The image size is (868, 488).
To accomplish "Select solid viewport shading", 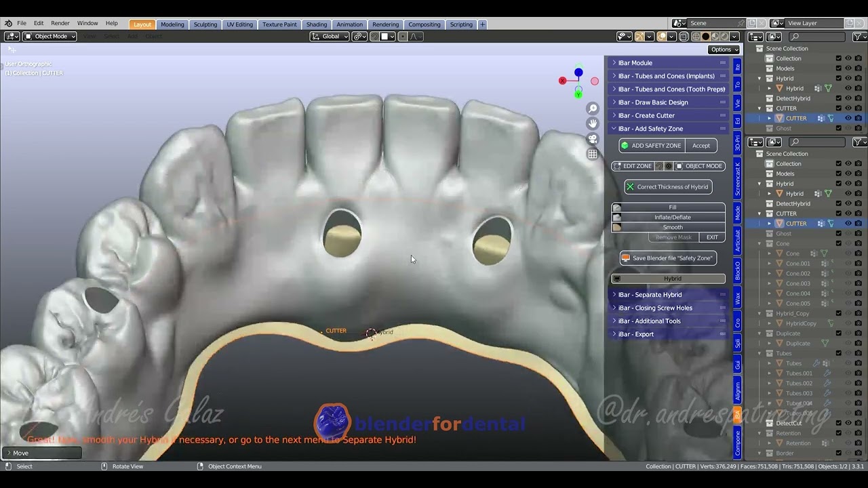I will [x=705, y=37].
